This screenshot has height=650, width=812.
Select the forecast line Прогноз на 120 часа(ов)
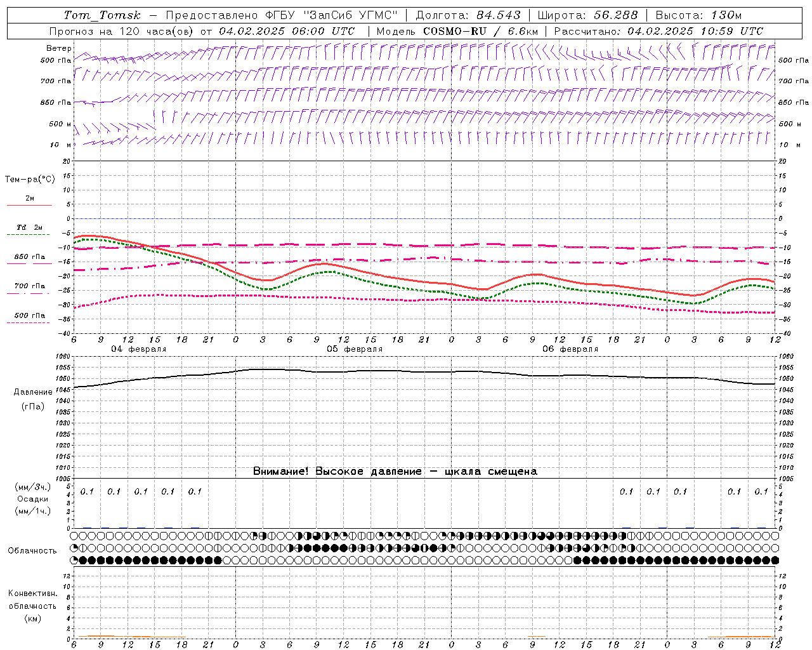(x=122, y=31)
